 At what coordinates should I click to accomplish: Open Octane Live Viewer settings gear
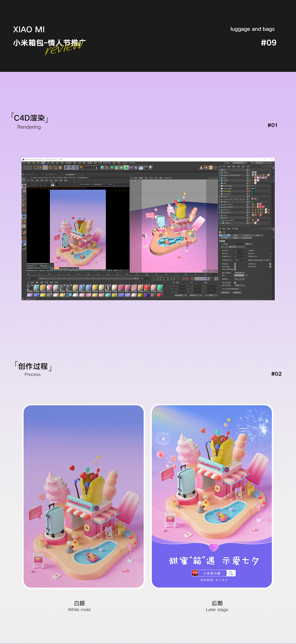pos(48,184)
